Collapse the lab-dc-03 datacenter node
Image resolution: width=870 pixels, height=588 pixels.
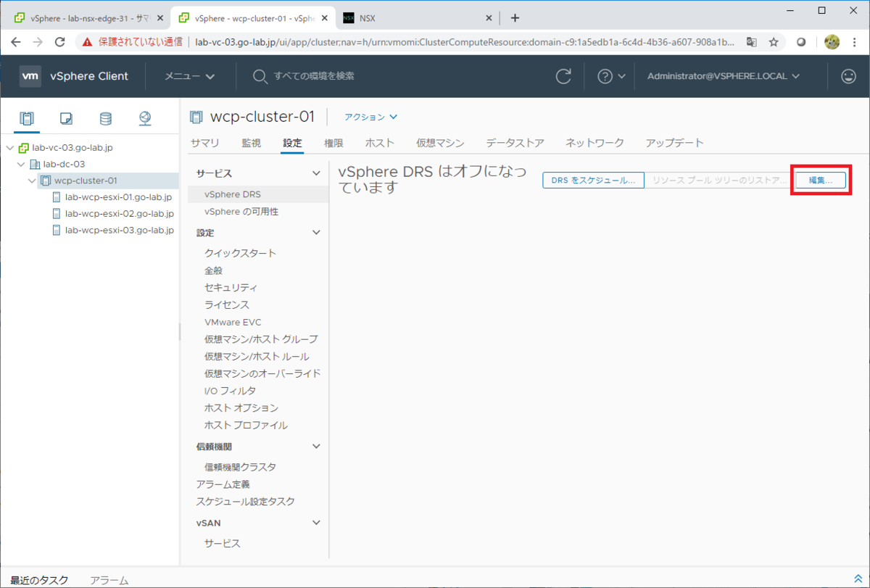[x=20, y=164]
